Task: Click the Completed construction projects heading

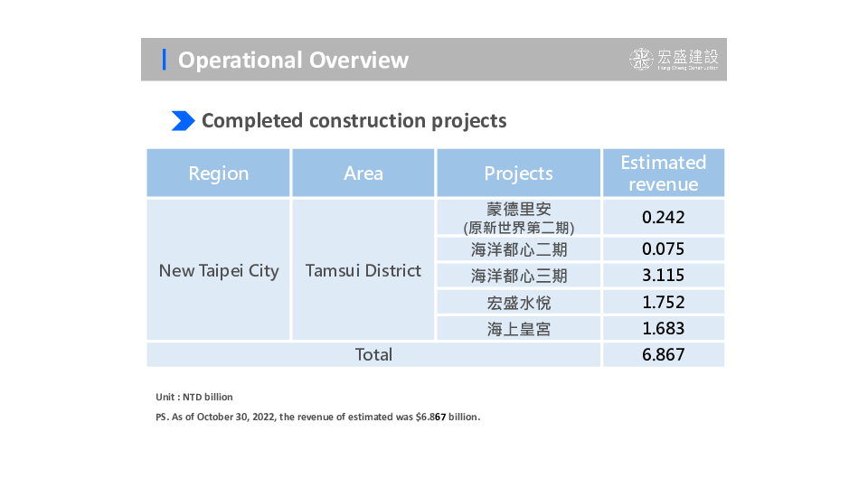Action: pyautogui.click(x=354, y=120)
